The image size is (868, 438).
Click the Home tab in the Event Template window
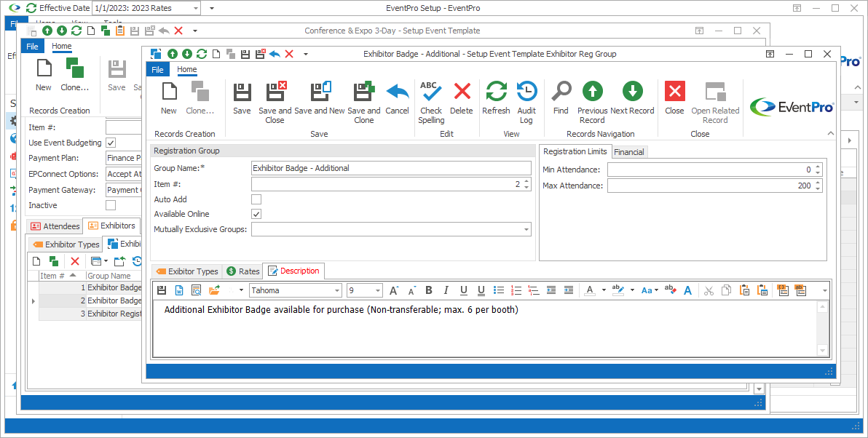pos(61,47)
